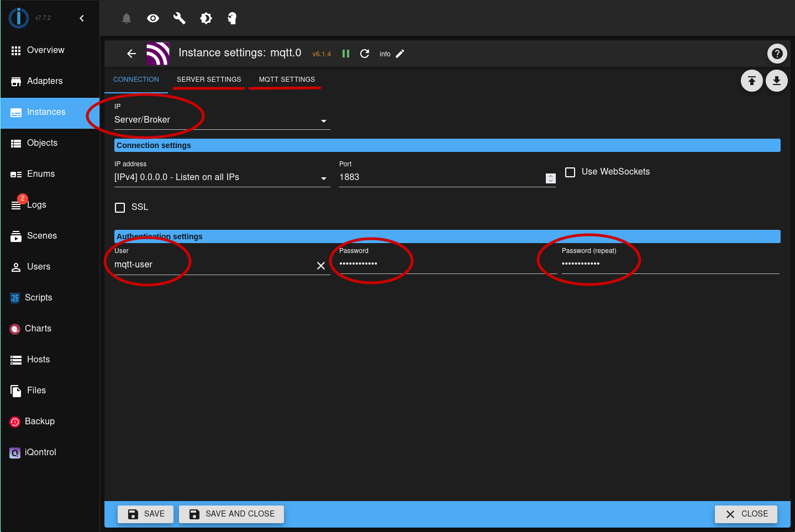Screen dimensions: 795x532
Task: Pause the mqtt.0 instance
Action: [345, 53]
